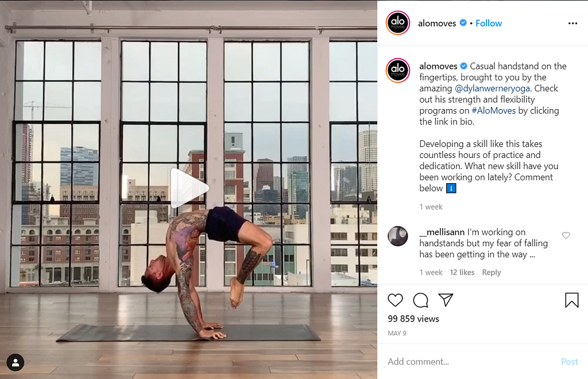Open the @dylanwerneryoga mention link

pos(492,88)
